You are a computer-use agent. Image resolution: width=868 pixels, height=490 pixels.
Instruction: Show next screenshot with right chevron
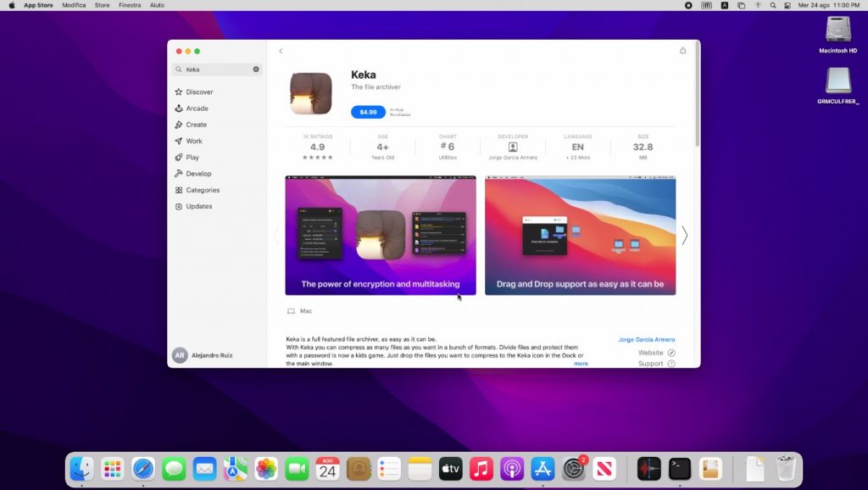tap(684, 236)
